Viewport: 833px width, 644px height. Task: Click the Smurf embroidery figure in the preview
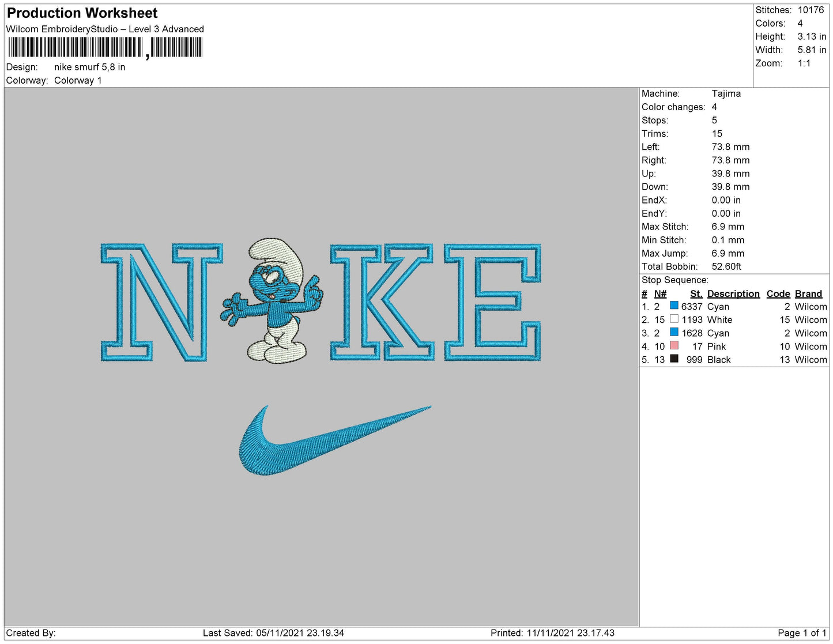click(271, 301)
